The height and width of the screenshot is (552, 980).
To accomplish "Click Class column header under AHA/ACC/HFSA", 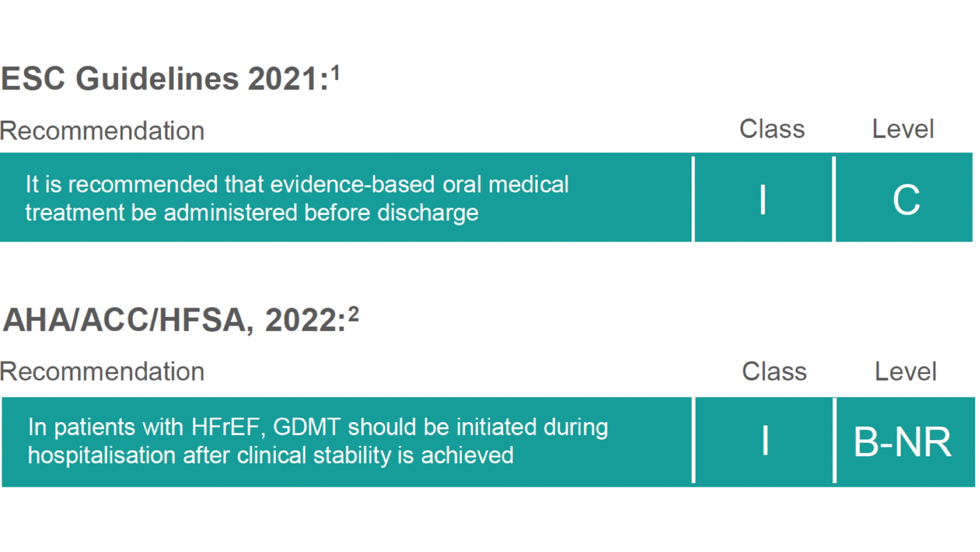I will [x=774, y=371].
